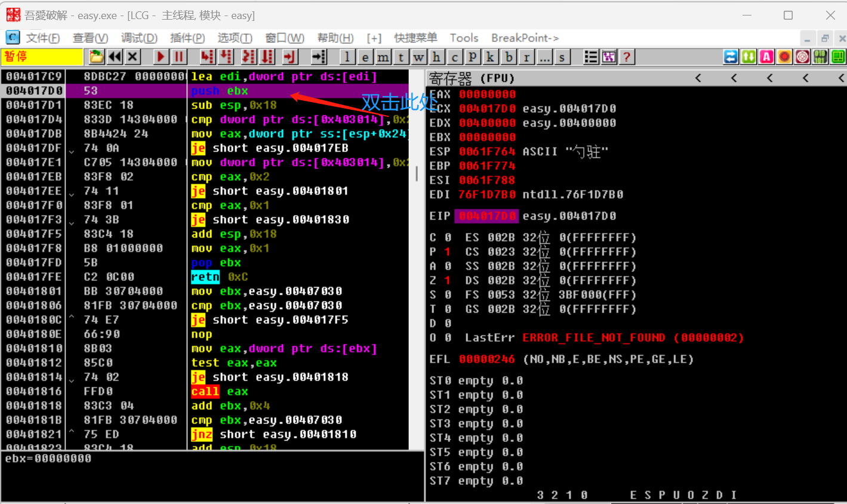
Task: Click the Step into toolbar icon
Action: (207, 57)
